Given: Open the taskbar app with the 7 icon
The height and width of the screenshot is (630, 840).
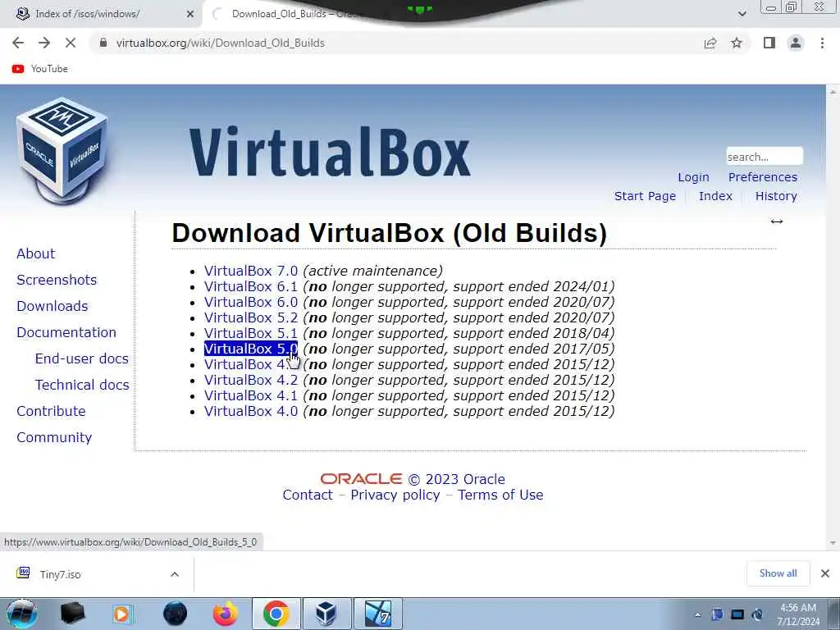Looking at the screenshot, I should coord(377,614).
